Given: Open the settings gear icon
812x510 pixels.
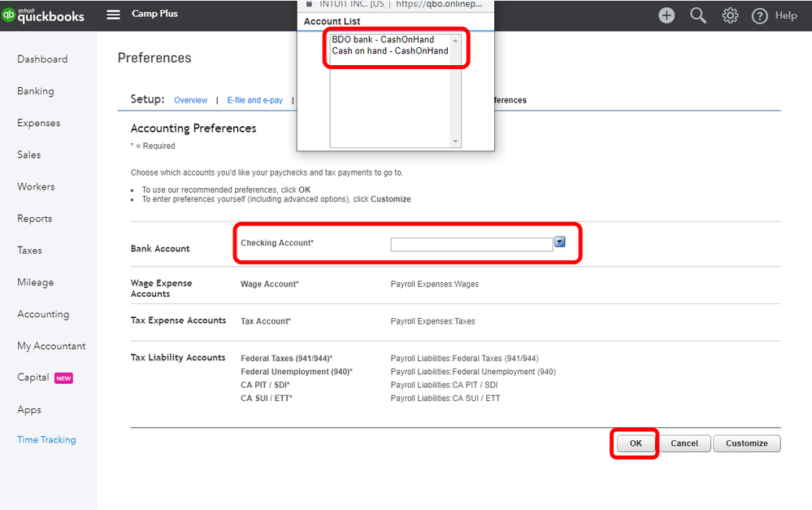Looking at the screenshot, I should point(730,15).
